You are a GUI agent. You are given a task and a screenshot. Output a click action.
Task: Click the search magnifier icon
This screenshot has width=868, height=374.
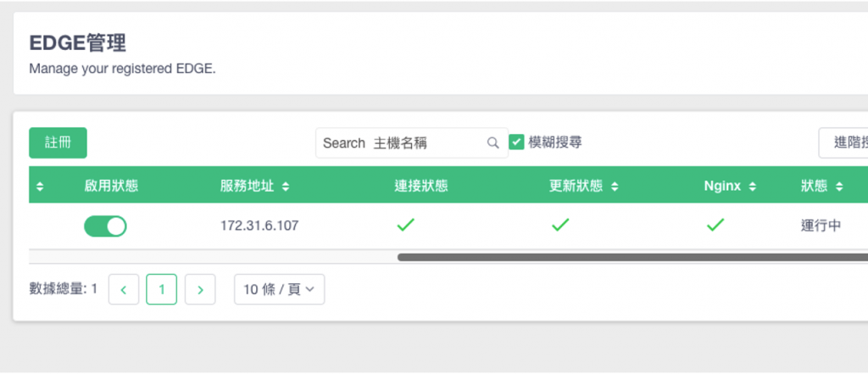(x=492, y=143)
